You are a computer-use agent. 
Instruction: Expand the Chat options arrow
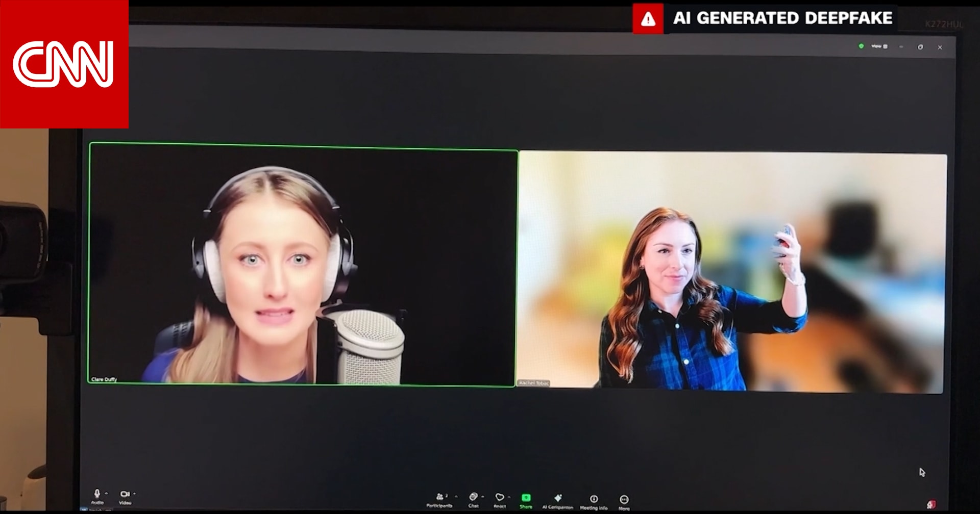483,496
